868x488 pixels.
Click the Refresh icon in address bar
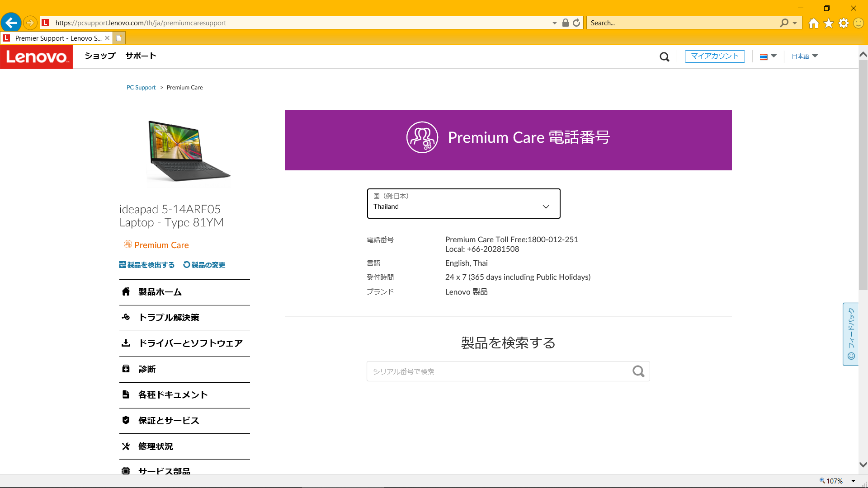576,23
